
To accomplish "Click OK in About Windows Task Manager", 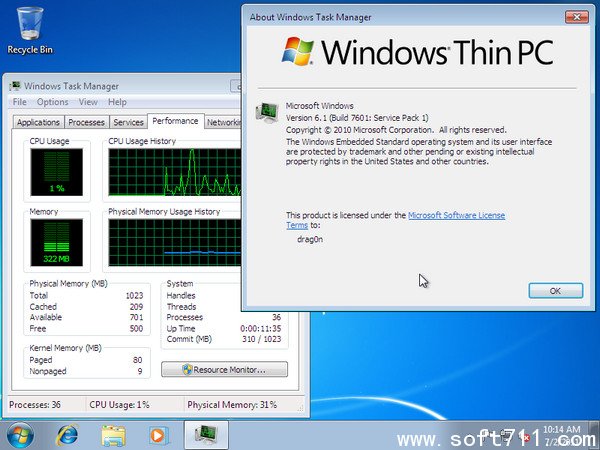I will point(556,291).
